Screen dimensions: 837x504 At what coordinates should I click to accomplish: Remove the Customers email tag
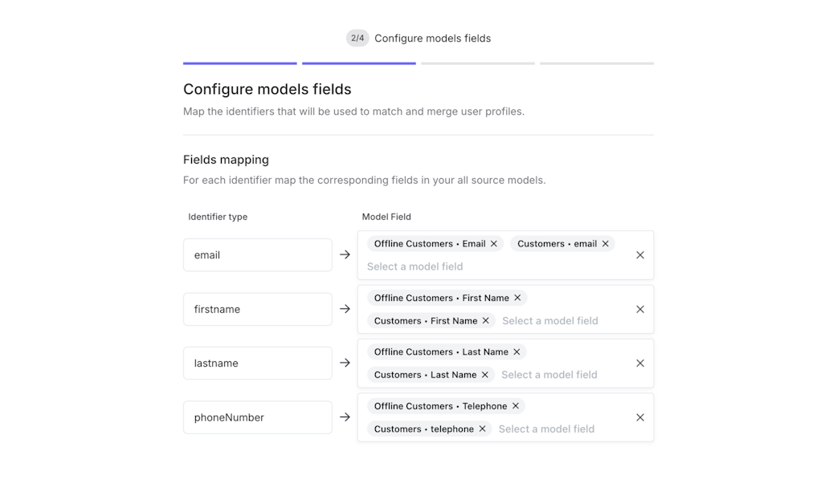pyautogui.click(x=606, y=244)
